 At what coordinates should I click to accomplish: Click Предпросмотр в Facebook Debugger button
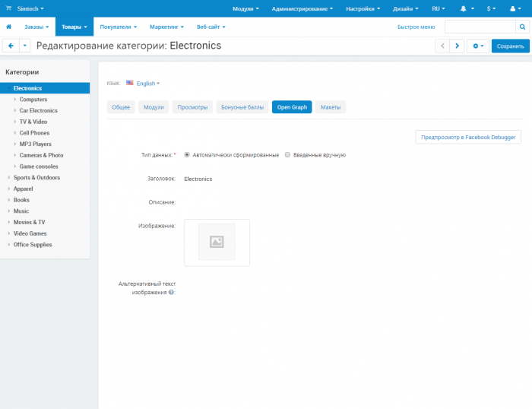(x=468, y=137)
